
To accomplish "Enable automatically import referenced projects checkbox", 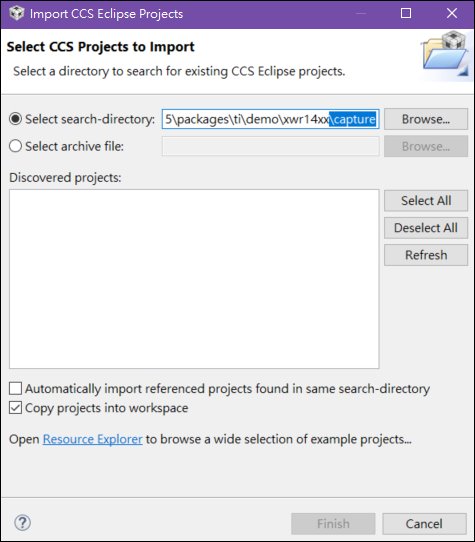I will coord(16,389).
